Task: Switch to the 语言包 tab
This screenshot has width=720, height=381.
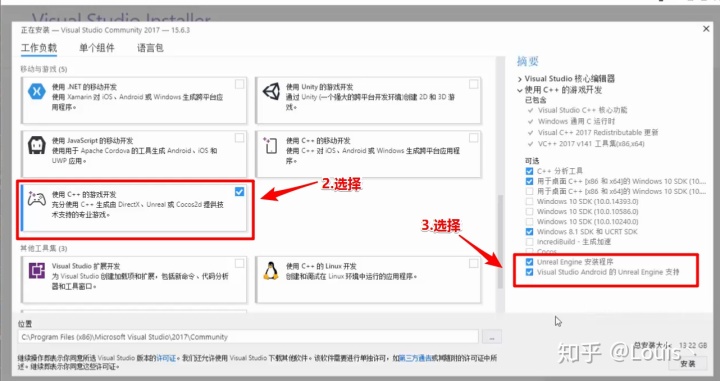Action: (150, 48)
